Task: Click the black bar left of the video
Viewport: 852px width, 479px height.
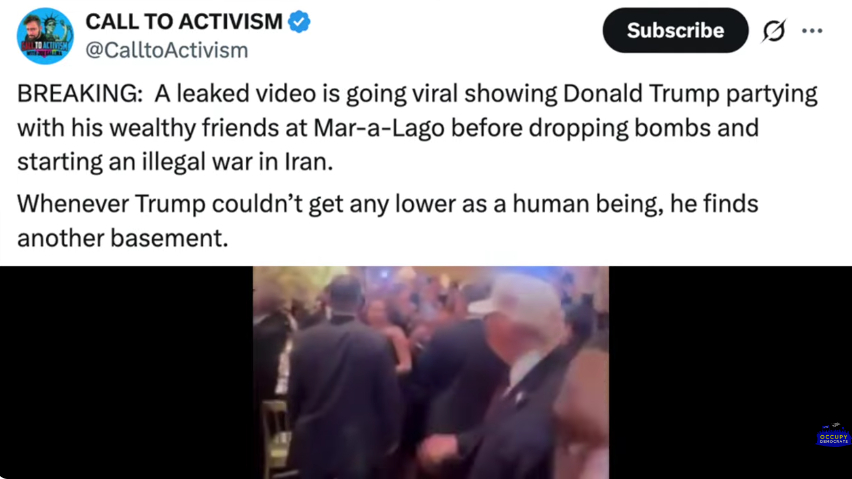Action: point(127,373)
